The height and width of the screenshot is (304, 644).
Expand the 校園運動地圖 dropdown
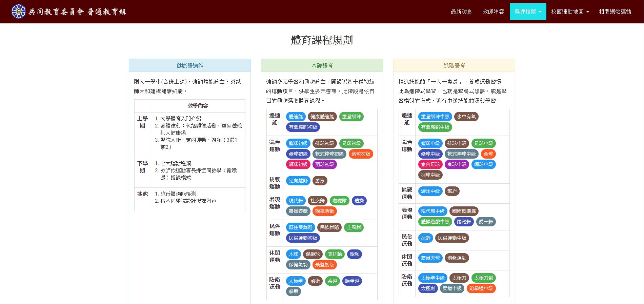(x=570, y=12)
